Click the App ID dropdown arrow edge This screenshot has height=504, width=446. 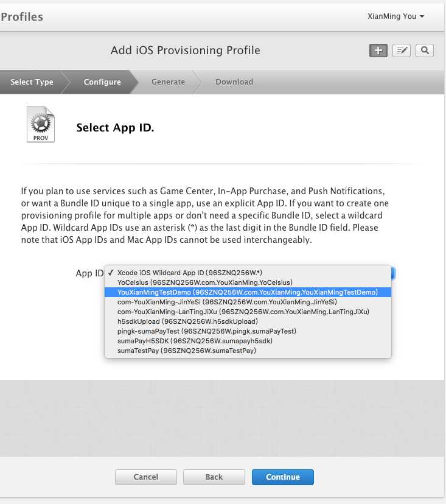pyautogui.click(x=393, y=273)
